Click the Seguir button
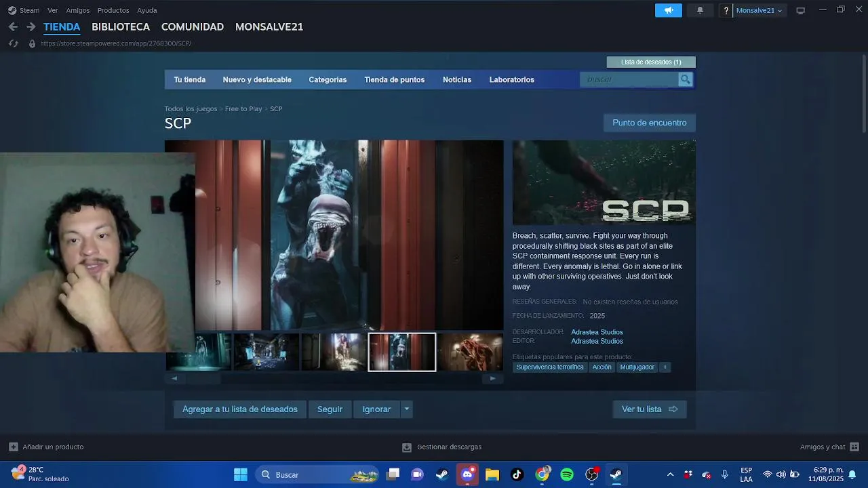The image size is (868, 488). [330, 409]
